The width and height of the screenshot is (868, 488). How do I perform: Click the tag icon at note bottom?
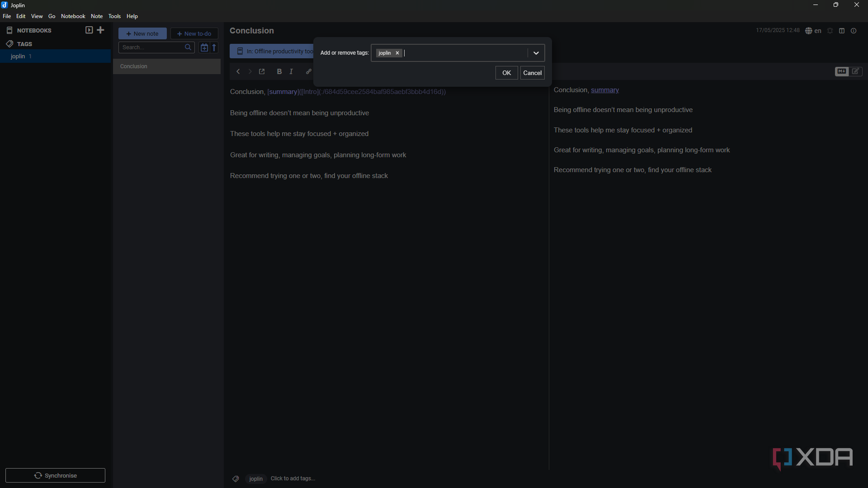coord(236,479)
